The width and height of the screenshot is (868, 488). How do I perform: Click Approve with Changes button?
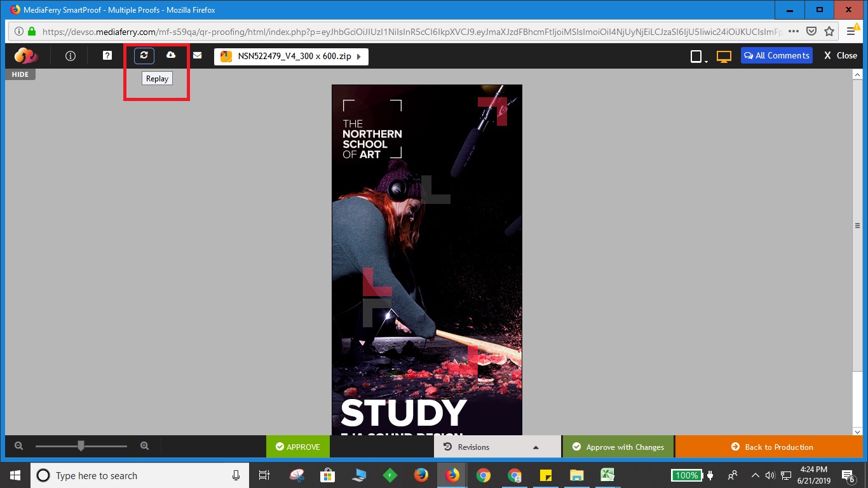coord(618,447)
